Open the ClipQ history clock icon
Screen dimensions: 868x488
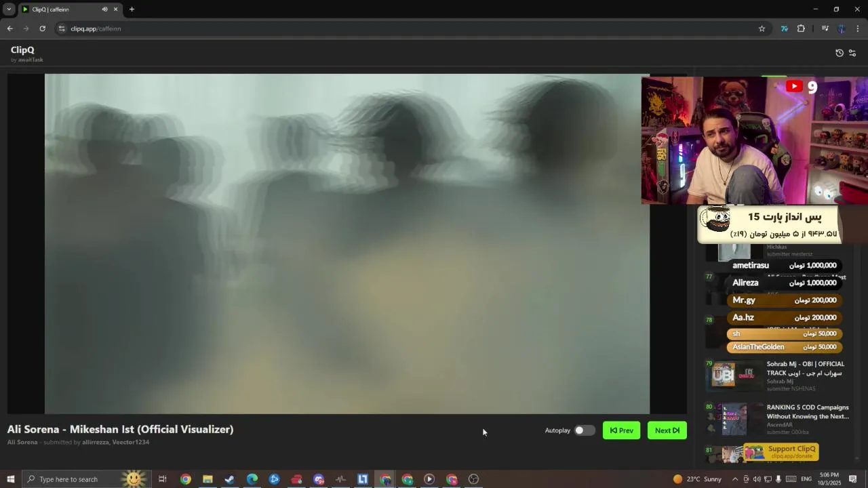pos(840,53)
